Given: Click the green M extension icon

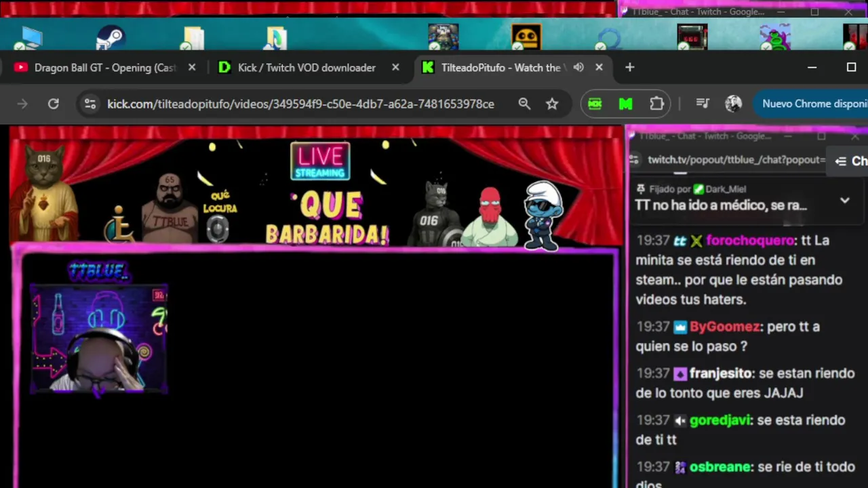Looking at the screenshot, I should pyautogui.click(x=626, y=104).
